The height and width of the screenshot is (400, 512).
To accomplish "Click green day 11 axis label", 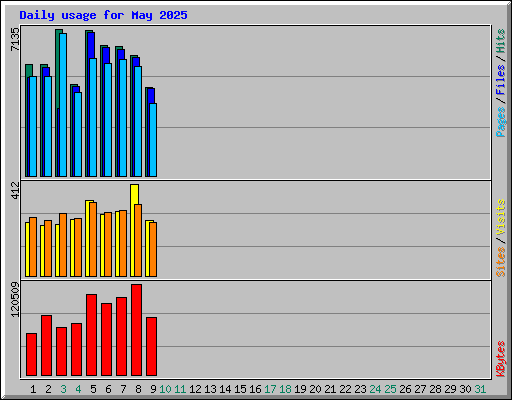I will click(x=180, y=389).
